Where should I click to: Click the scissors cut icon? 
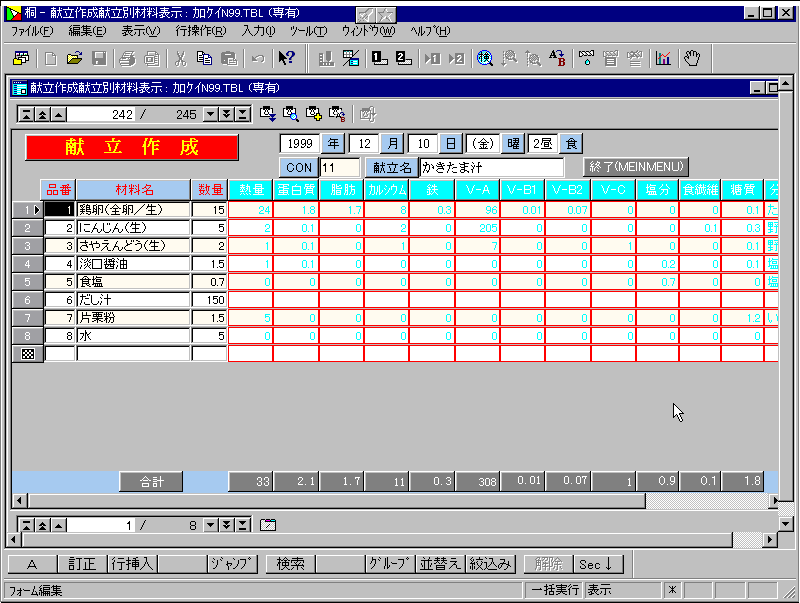(181, 58)
